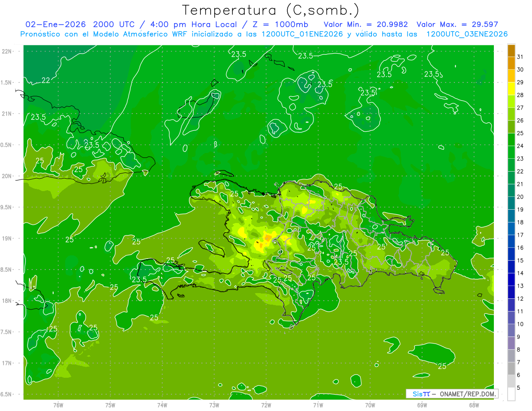This screenshot has width=532, height=411.
Task: Pick the blue colorbar swatch between 16 and 17
Action: coord(512,241)
